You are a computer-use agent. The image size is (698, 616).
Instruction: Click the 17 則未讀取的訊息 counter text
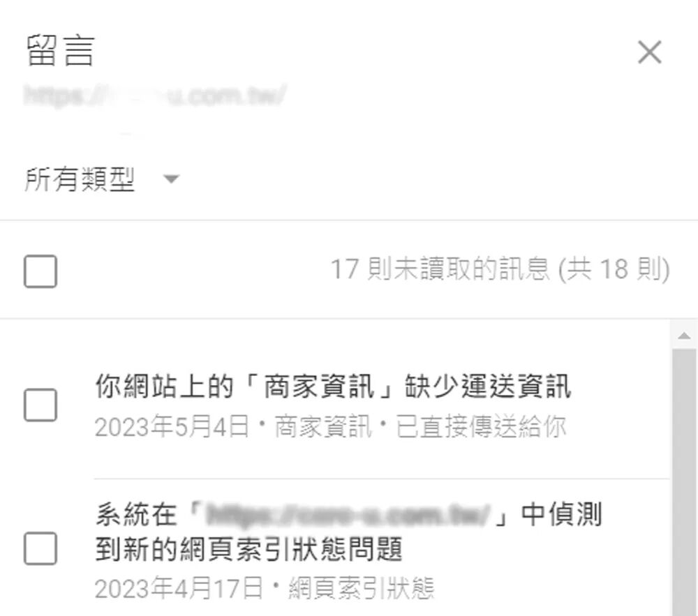440,269
